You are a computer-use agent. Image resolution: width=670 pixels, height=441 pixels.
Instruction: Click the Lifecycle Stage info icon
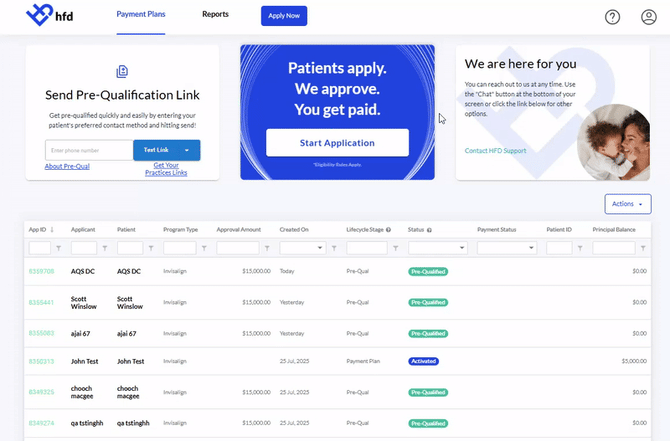(388, 229)
